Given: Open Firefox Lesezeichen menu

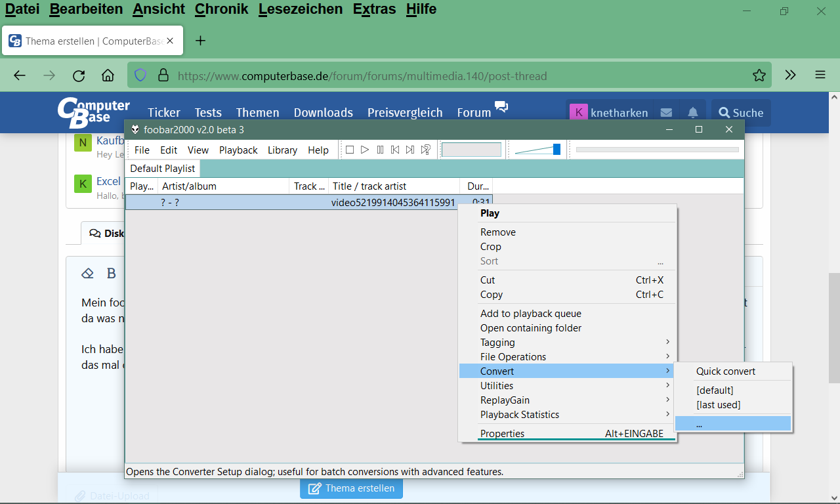Looking at the screenshot, I should pos(301,9).
